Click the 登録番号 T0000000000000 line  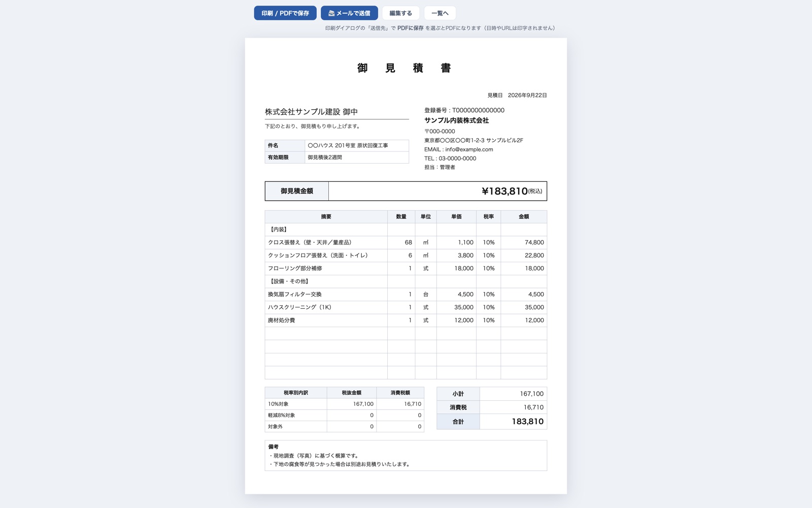pyautogui.click(x=464, y=110)
